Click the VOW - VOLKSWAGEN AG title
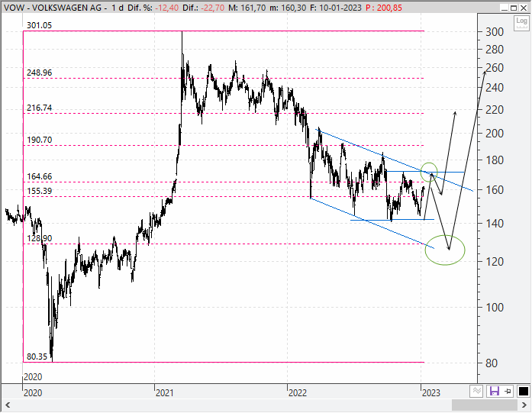The height and width of the screenshot is (413, 532). point(53,8)
